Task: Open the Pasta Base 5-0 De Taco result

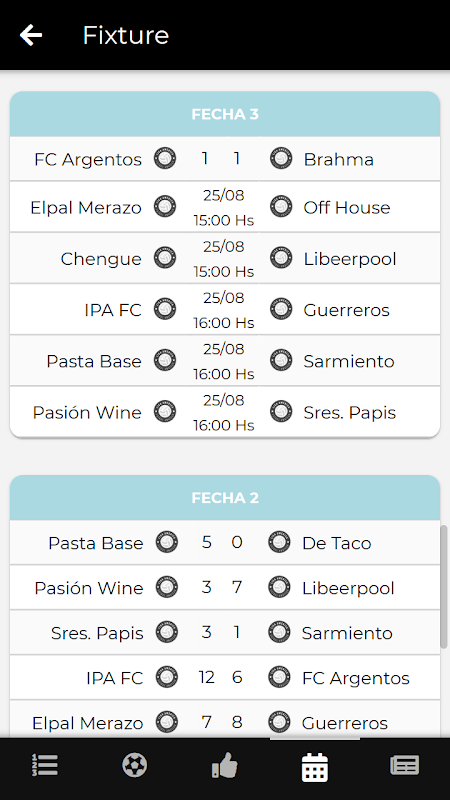Action: tap(225, 542)
